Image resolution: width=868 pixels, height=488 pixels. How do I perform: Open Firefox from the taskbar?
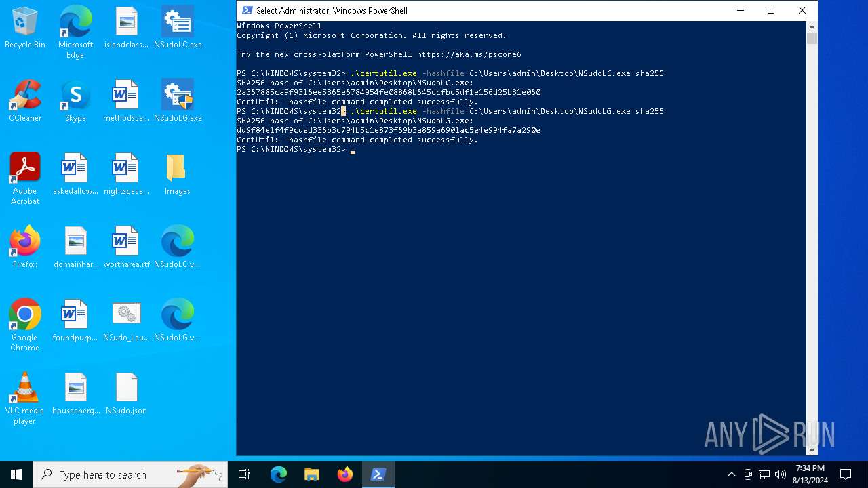click(345, 474)
